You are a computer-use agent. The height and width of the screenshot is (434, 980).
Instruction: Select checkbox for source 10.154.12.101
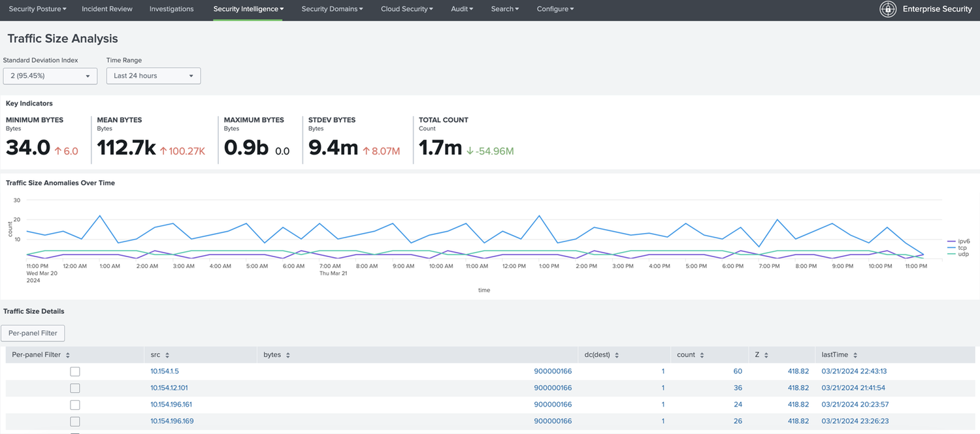(75, 388)
